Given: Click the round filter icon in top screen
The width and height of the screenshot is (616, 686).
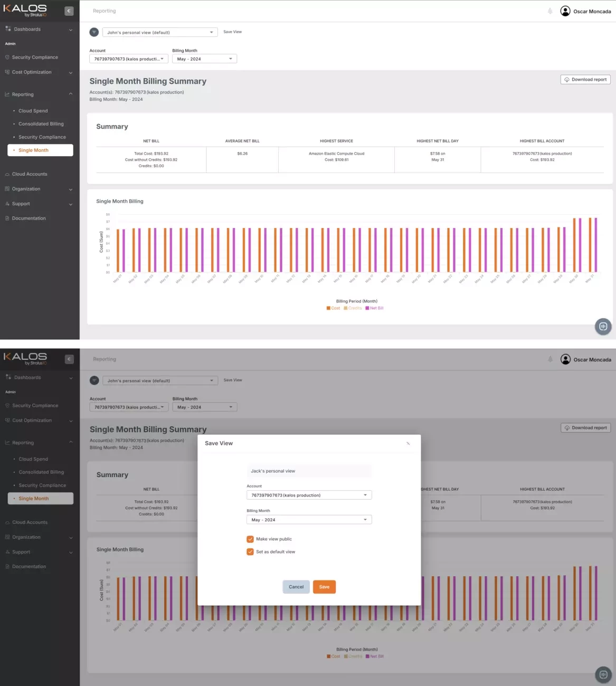Looking at the screenshot, I should pyautogui.click(x=94, y=32).
